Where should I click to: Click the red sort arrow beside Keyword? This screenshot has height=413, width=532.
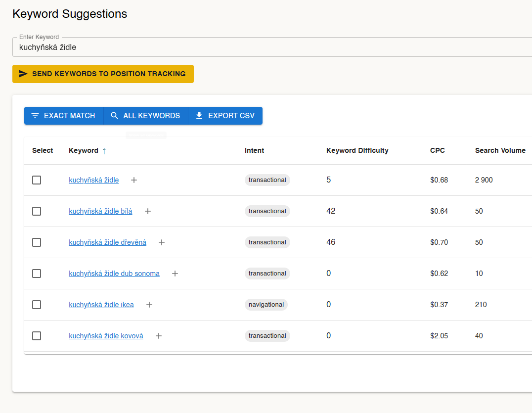coord(104,151)
